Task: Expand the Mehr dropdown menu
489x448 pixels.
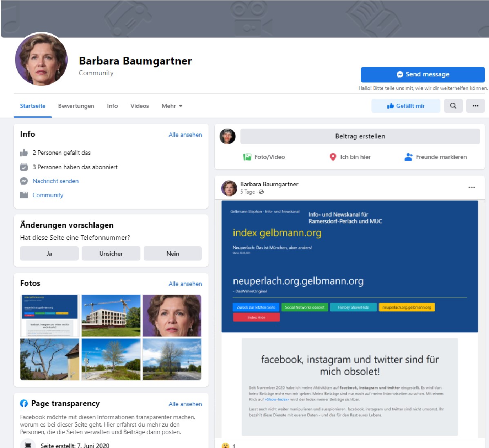Action: pyautogui.click(x=172, y=106)
